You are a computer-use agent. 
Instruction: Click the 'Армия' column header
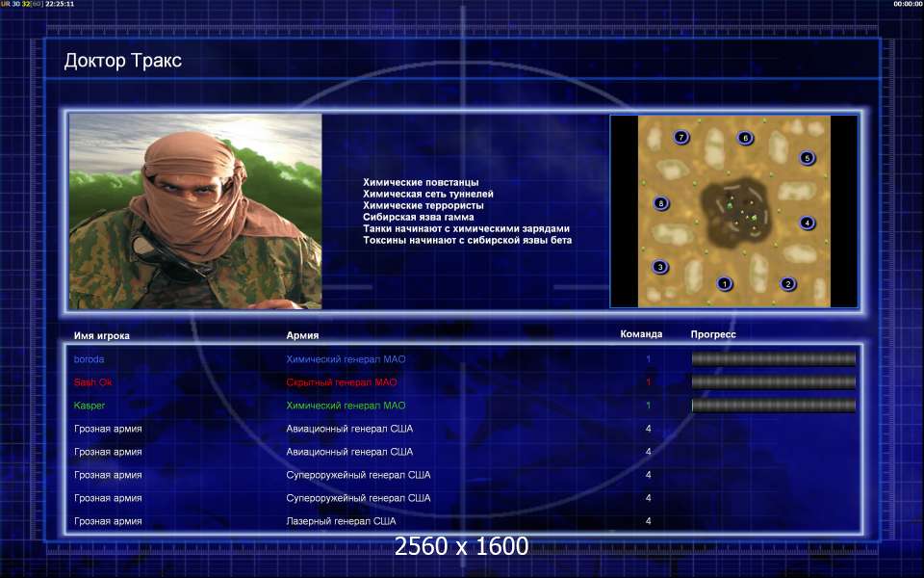tap(302, 335)
